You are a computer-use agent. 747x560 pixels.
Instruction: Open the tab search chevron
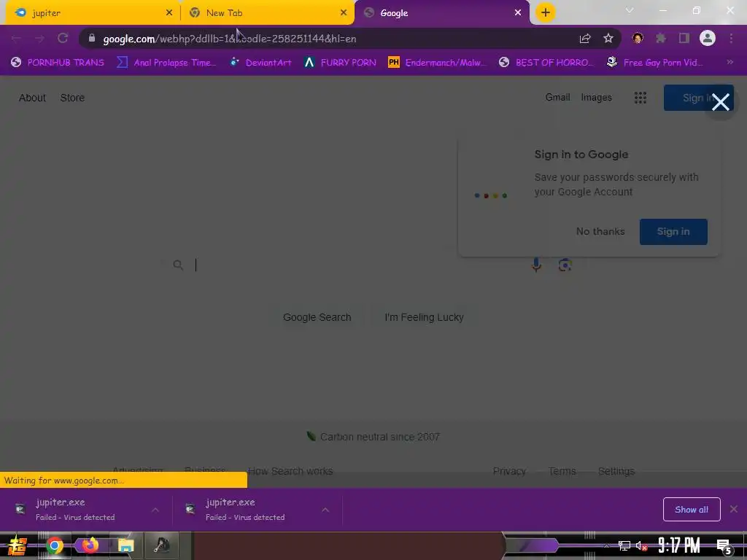coord(630,10)
